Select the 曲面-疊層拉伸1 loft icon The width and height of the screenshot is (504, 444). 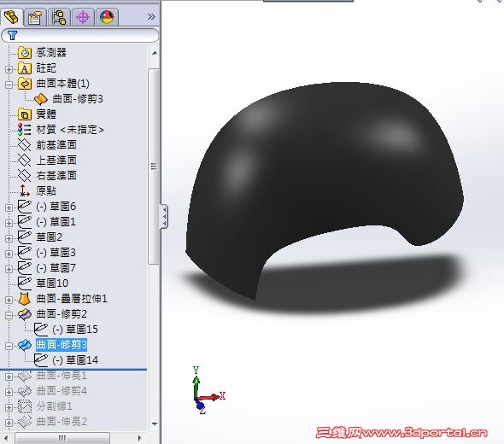(25, 299)
